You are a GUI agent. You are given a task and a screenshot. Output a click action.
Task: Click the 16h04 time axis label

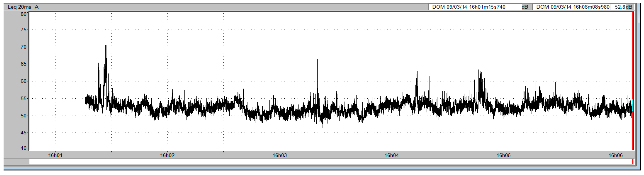point(392,155)
